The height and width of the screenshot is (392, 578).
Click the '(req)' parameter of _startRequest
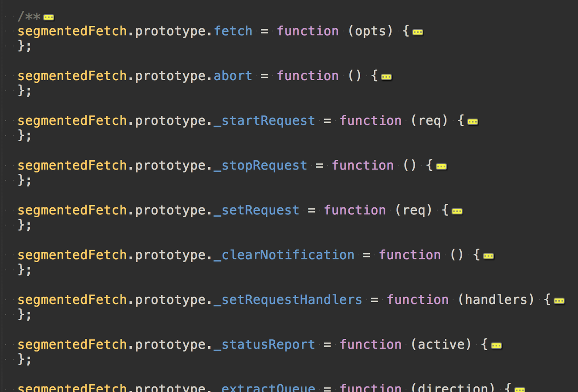(x=429, y=121)
